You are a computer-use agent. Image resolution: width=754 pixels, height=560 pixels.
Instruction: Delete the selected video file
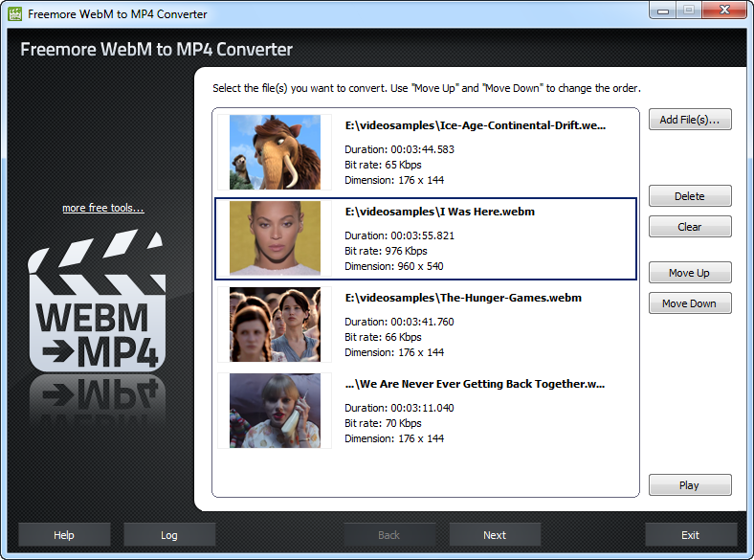pyautogui.click(x=690, y=196)
